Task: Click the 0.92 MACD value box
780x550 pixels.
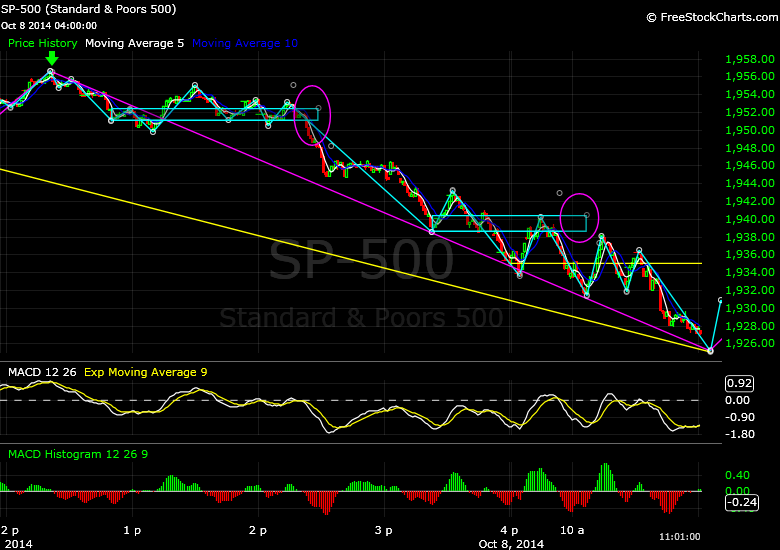Action: coord(740,383)
